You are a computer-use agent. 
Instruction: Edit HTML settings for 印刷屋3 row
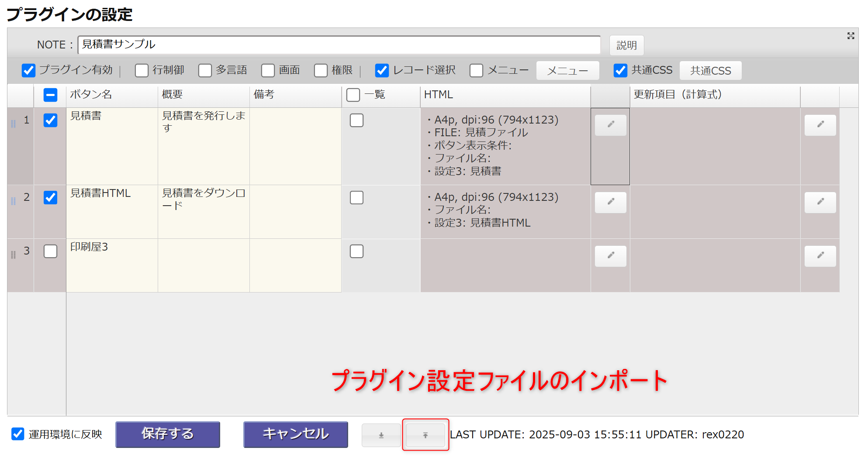point(610,256)
